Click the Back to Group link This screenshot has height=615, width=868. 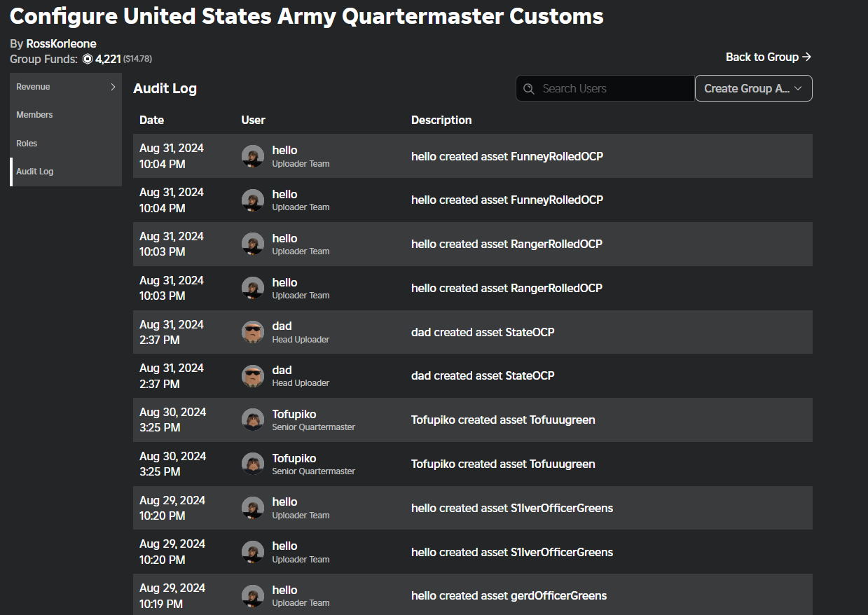point(769,57)
